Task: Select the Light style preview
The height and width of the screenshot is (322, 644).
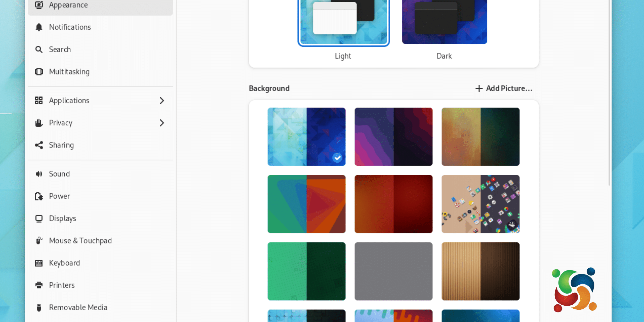Action: 344,22
